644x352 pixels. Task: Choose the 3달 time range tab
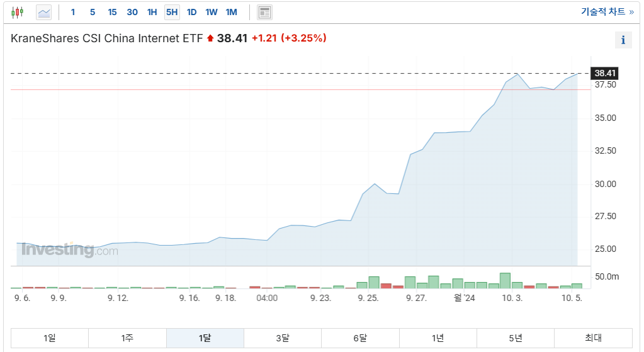pos(283,338)
